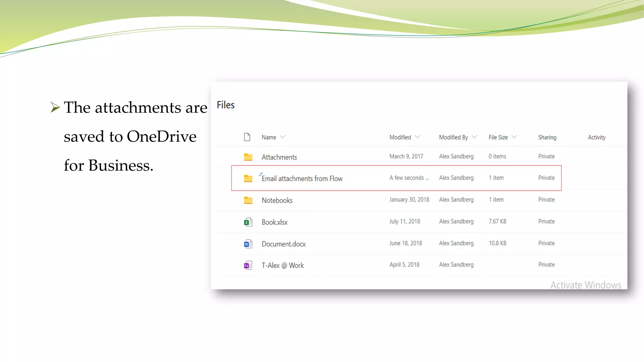Viewport: 644px width, 362px height.
Task: Click Private sharing for Attachments row
Action: pyautogui.click(x=546, y=156)
